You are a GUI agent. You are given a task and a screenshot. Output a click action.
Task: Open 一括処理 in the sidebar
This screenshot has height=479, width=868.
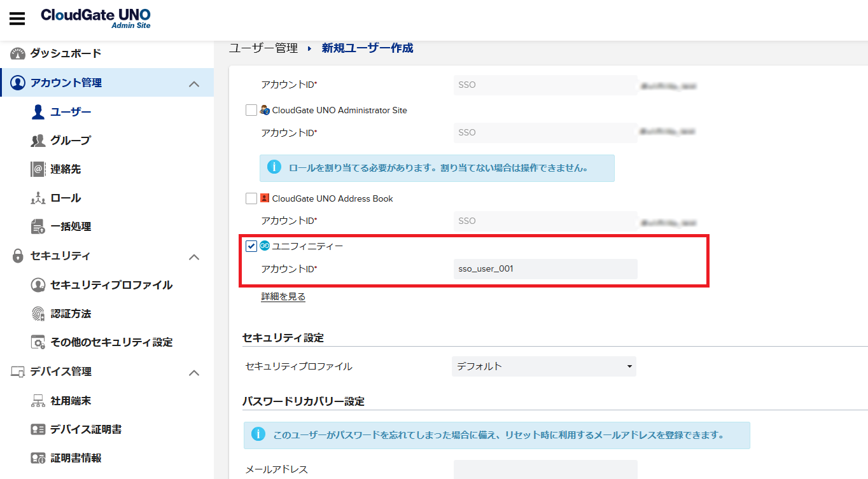[71, 226]
